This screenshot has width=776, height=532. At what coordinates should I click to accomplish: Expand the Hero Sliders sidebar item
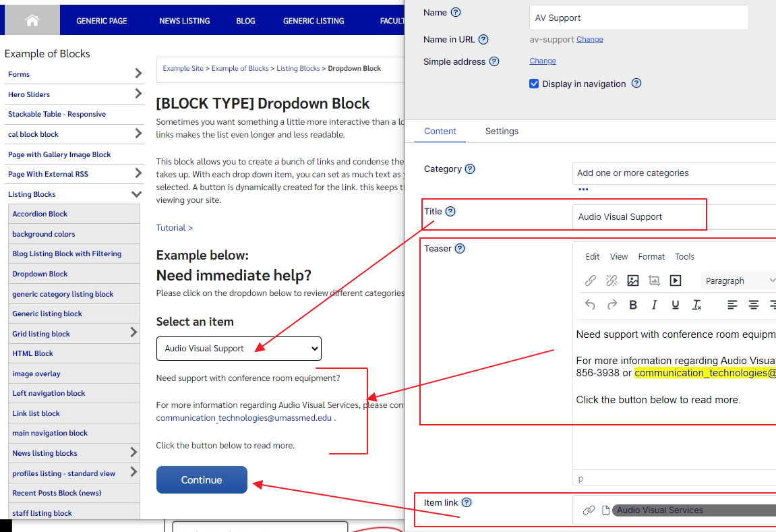[x=138, y=94]
